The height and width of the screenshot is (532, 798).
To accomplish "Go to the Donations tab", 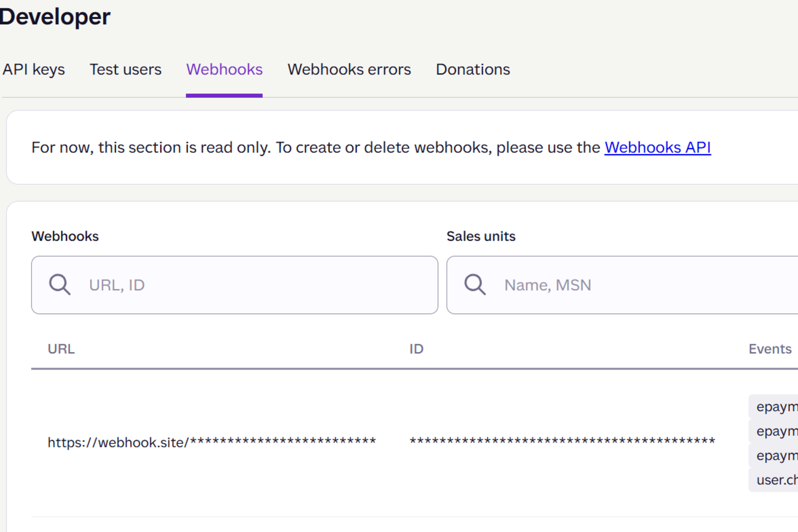I will [473, 70].
